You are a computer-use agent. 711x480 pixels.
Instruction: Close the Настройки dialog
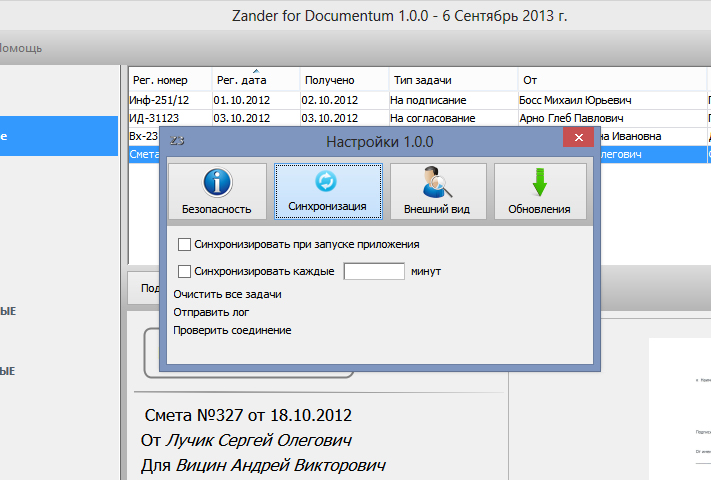click(580, 140)
